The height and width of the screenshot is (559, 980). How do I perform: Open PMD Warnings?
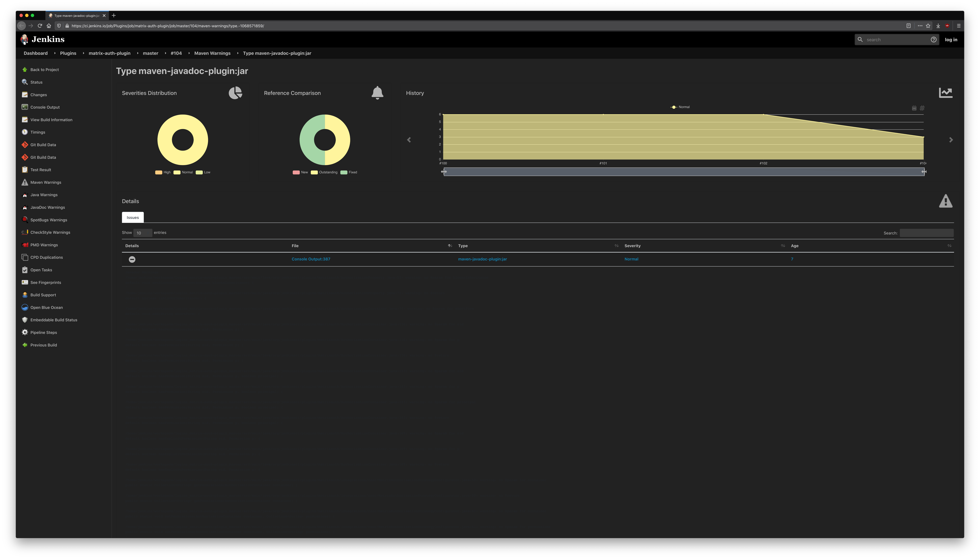[x=44, y=245]
